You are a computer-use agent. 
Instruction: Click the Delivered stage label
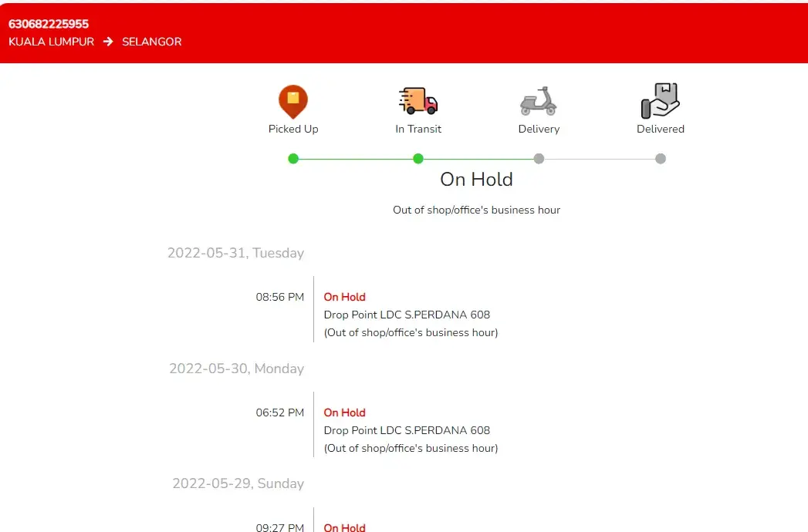(x=660, y=130)
